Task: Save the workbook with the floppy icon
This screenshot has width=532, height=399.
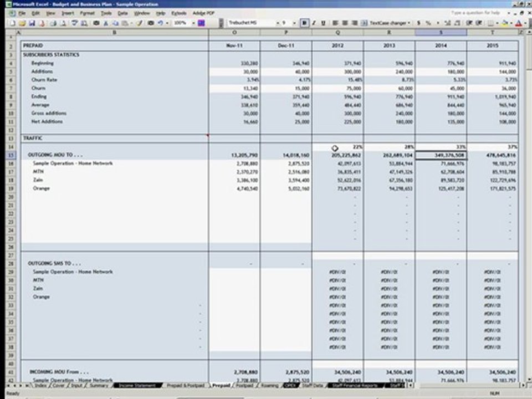Action: [32, 23]
